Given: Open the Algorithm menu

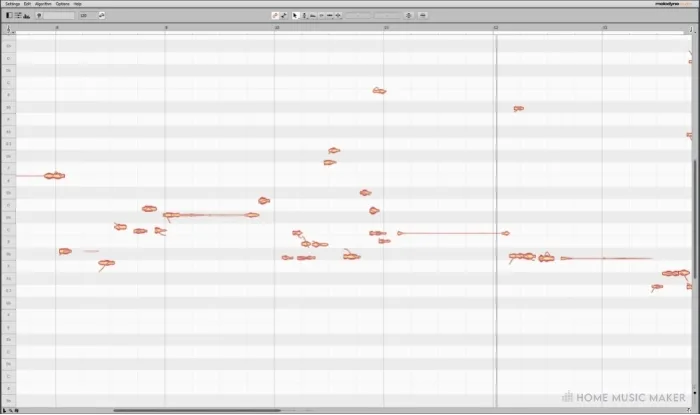Looking at the screenshot, I should (43, 4).
